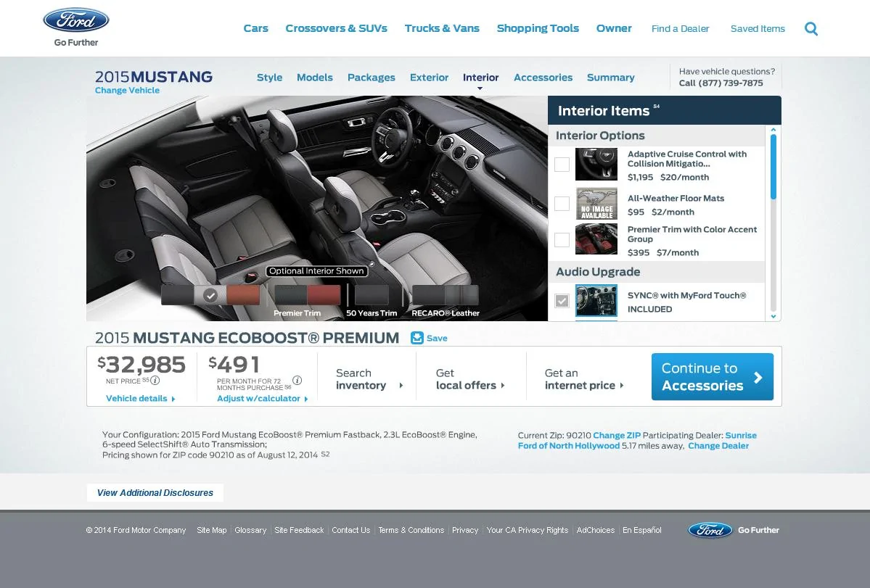
Task: Open the Vehicle details arrow link
Action: (140, 399)
